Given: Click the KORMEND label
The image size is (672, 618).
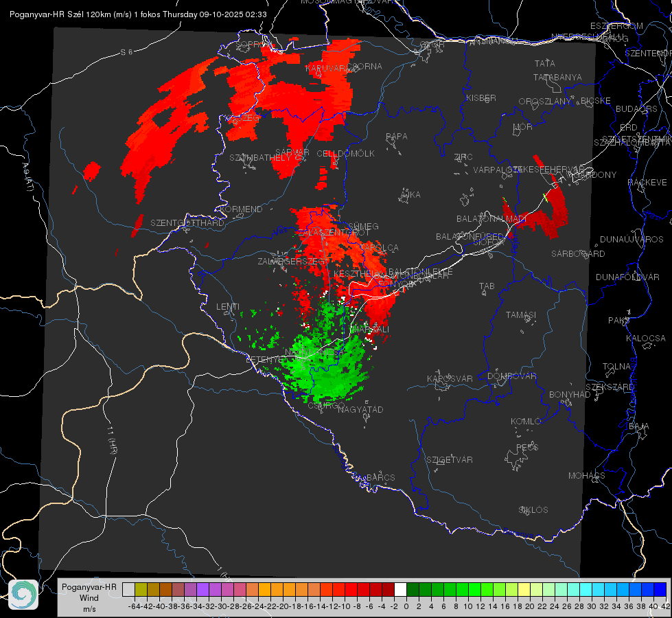Looking at the screenshot, I should click(x=241, y=209).
